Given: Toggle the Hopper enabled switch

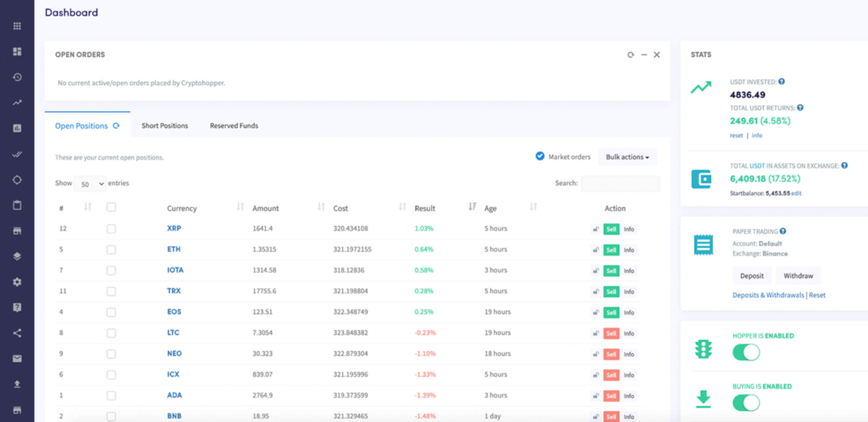Looking at the screenshot, I should 746,353.
